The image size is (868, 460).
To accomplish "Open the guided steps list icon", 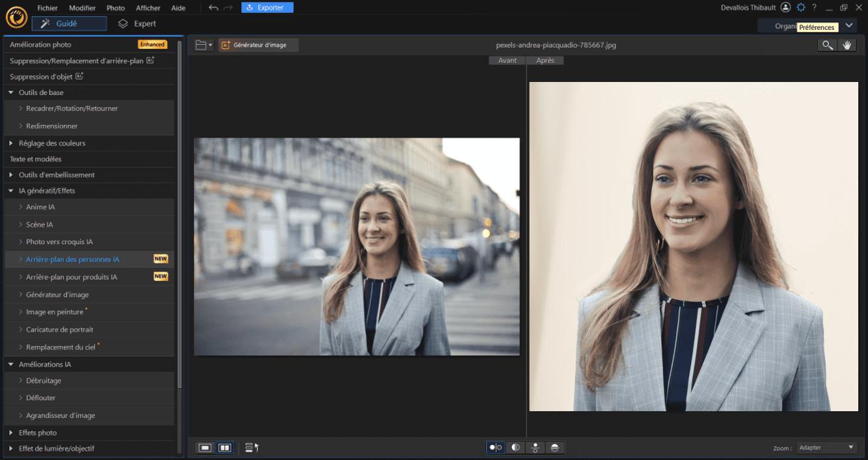I will 252,447.
